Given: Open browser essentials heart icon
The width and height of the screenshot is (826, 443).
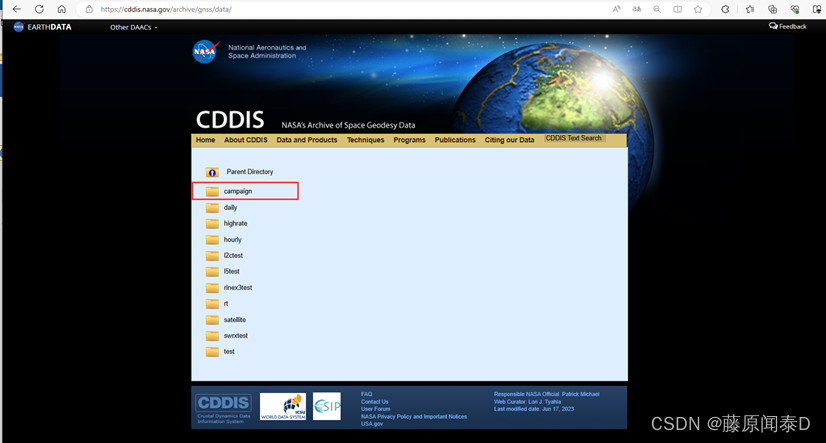Looking at the screenshot, I should [795, 9].
